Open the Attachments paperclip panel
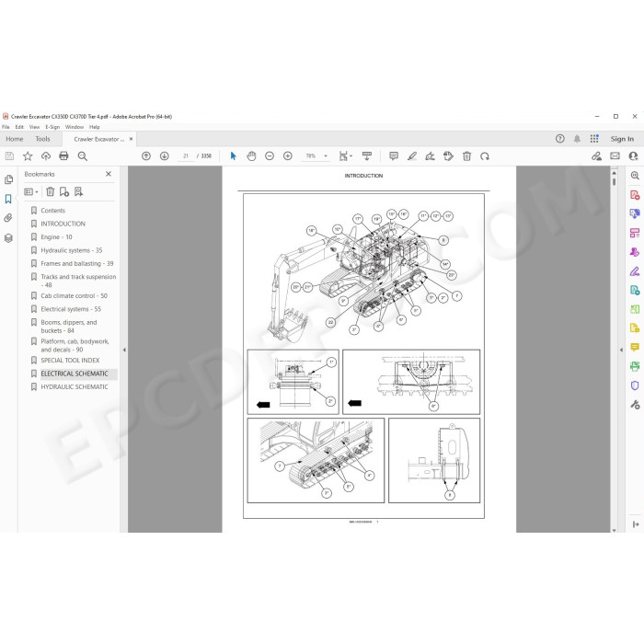This screenshot has width=644, height=644. coord(8,218)
